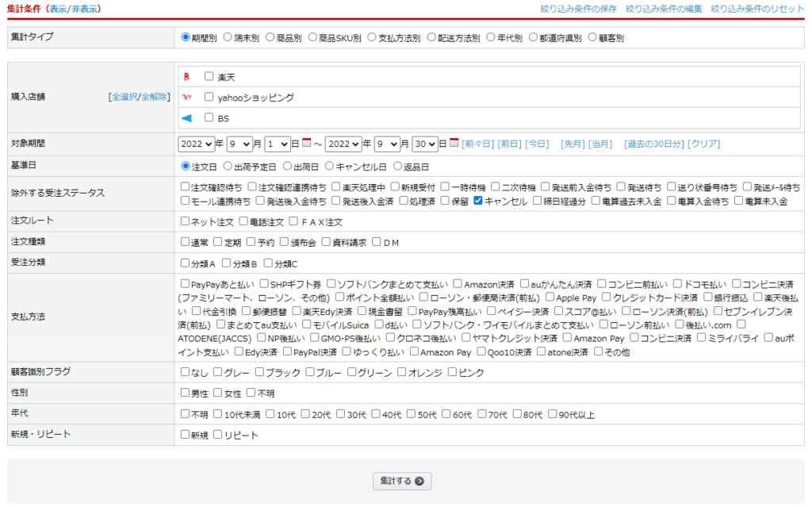
Task: Open the start year dropdown
Action: [197, 144]
